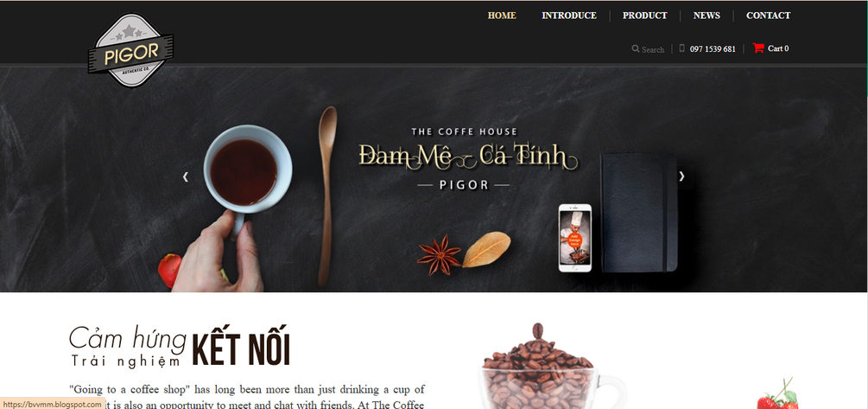
Task: Click the PIGOR logo badge
Action: click(130, 50)
